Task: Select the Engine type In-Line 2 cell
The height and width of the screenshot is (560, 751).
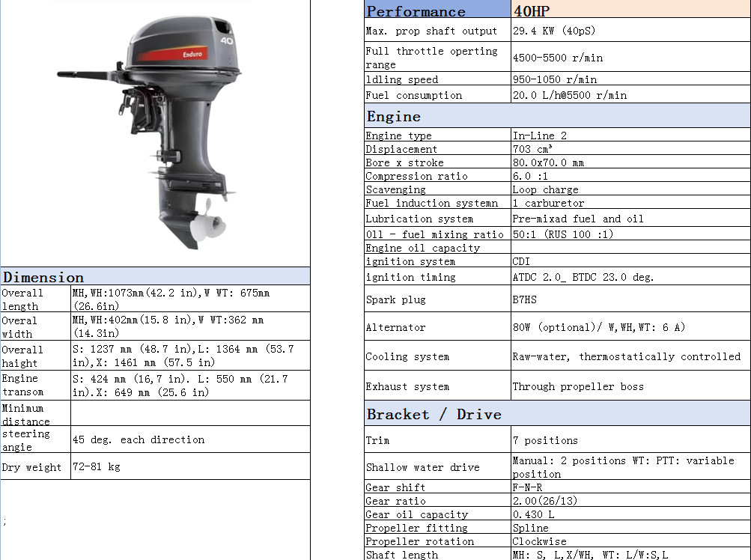Action: (x=539, y=136)
